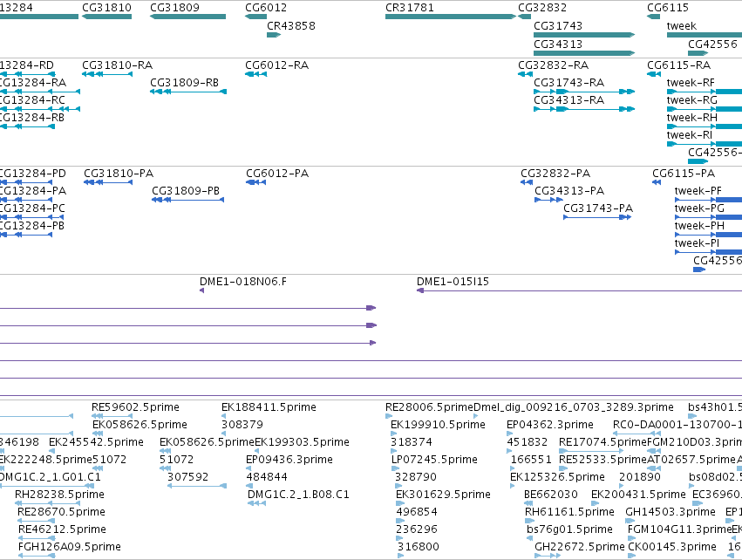742x560 pixels.
Task: Select the CG31743 gene label
Action: [558, 25]
